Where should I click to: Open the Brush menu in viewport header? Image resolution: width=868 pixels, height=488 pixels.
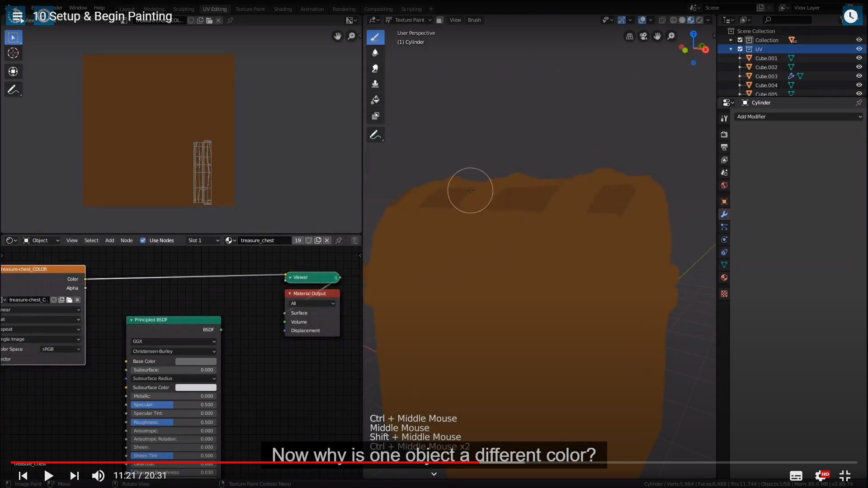click(474, 20)
